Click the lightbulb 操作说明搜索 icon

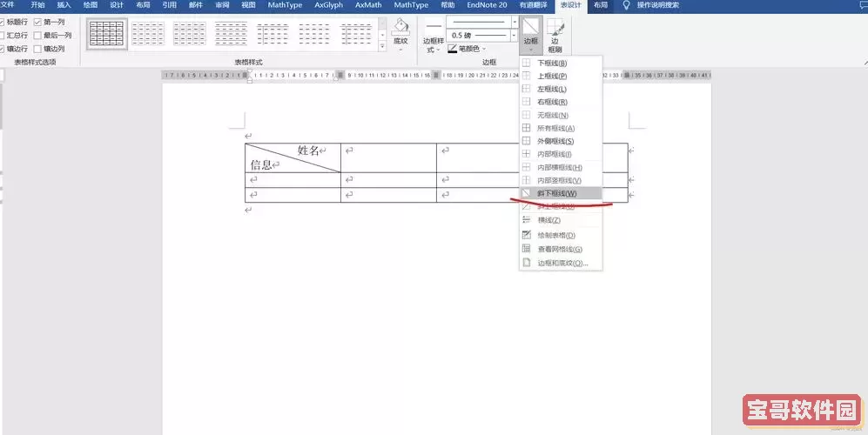tap(626, 5)
